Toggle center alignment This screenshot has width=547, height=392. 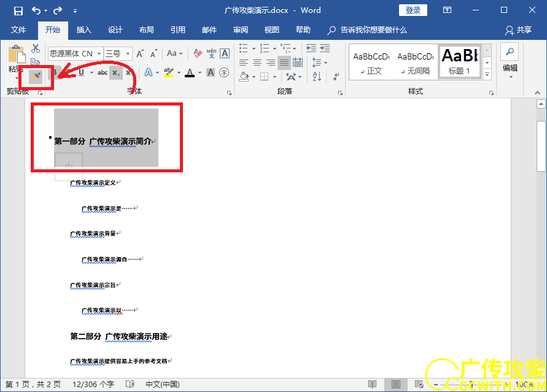257,63
